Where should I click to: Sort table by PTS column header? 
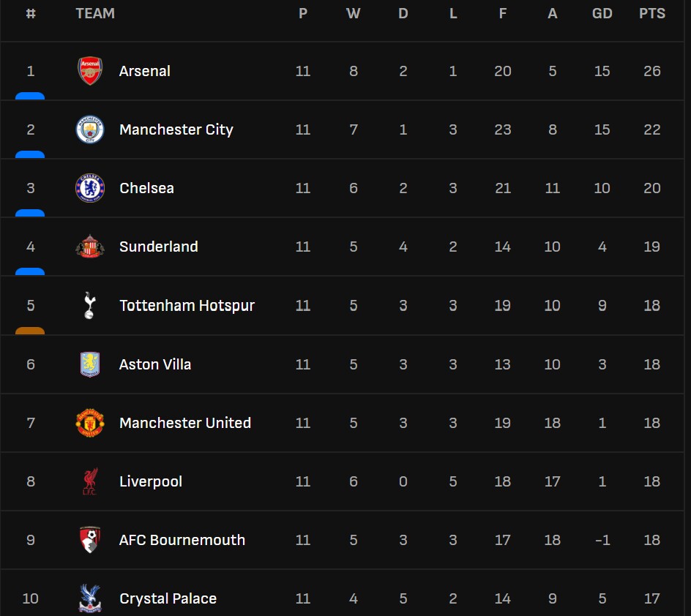[x=651, y=13]
